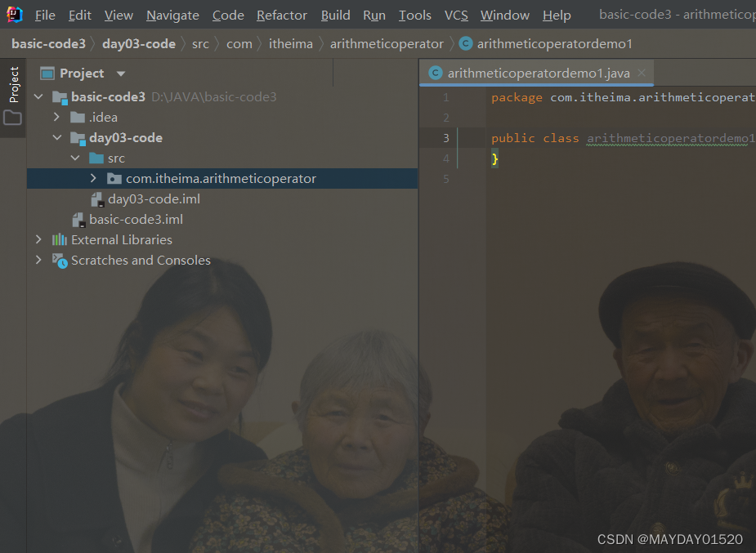This screenshot has height=553, width=756.
Task: Open the Window menu
Action: 505,16
